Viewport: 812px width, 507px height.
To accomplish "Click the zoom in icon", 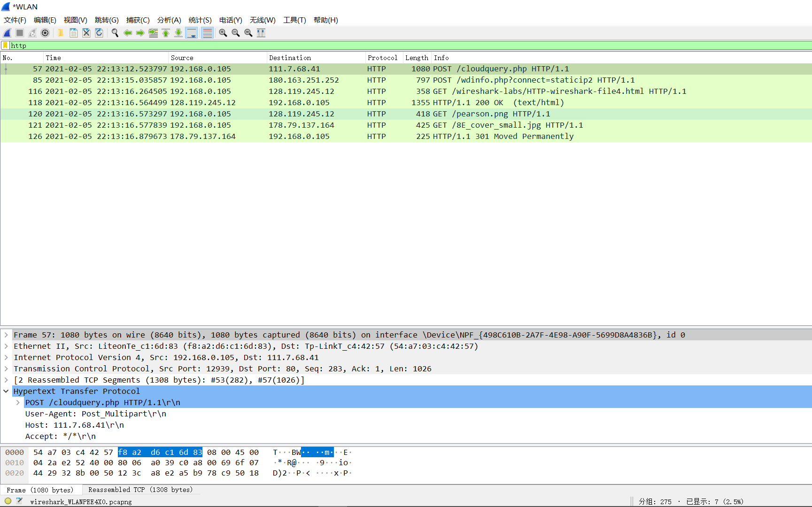I will (223, 33).
